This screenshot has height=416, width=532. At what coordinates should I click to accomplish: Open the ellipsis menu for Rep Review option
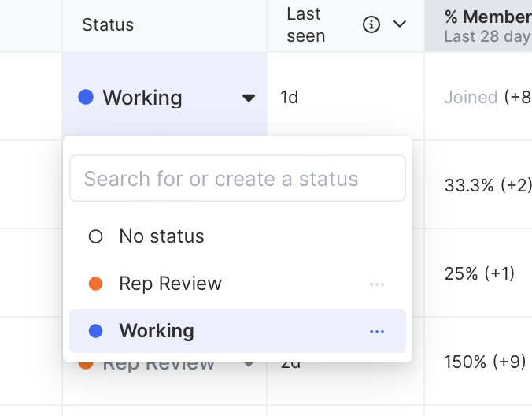(x=377, y=284)
